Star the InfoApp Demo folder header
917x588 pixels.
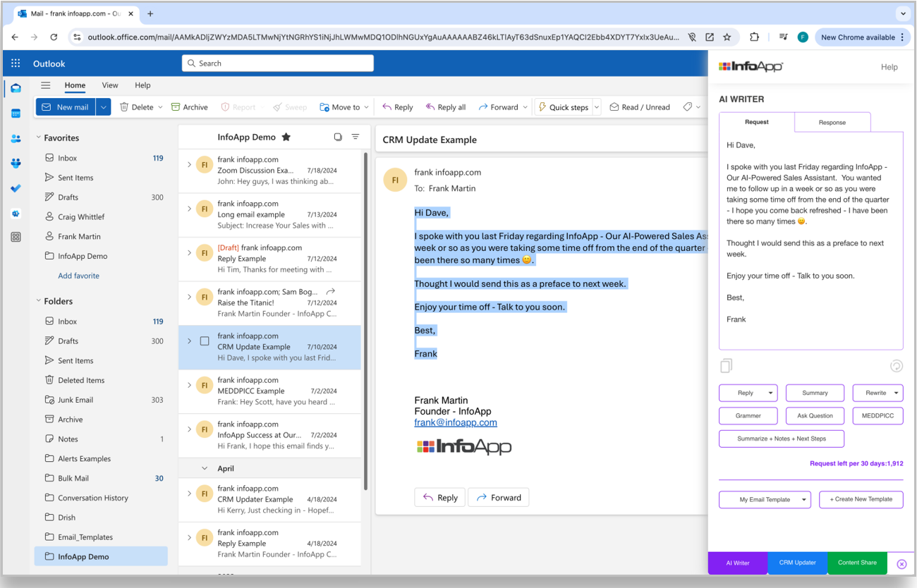tap(286, 137)
